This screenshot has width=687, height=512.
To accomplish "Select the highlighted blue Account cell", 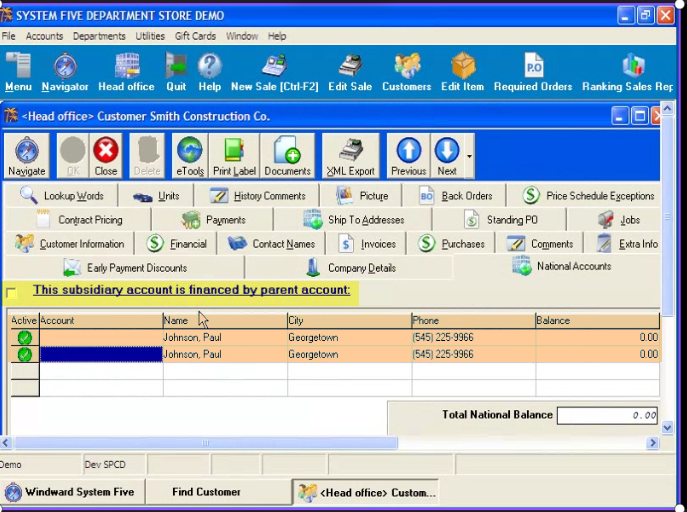I will (x=101, y=354).
